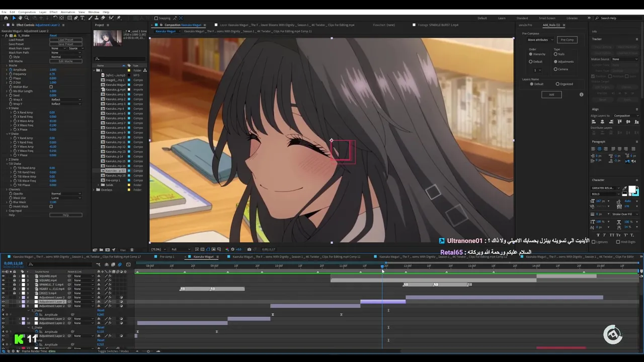Toggle the Snapping checkbox

click(156, 18)
